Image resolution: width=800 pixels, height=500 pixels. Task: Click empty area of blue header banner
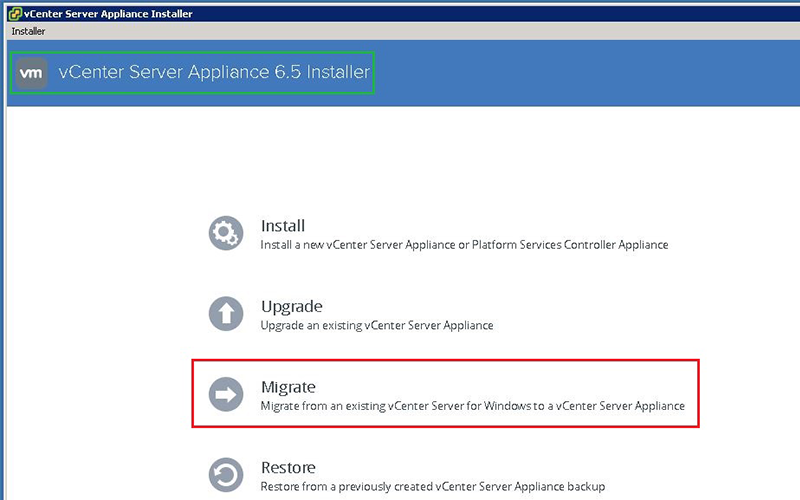point(600,73)
